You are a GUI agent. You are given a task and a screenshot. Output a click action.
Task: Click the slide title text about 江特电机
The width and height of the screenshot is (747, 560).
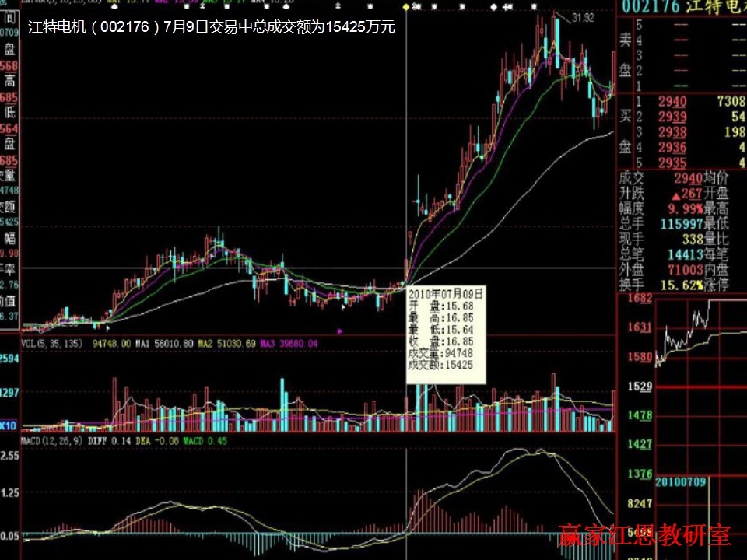click(x=212, y=27)
